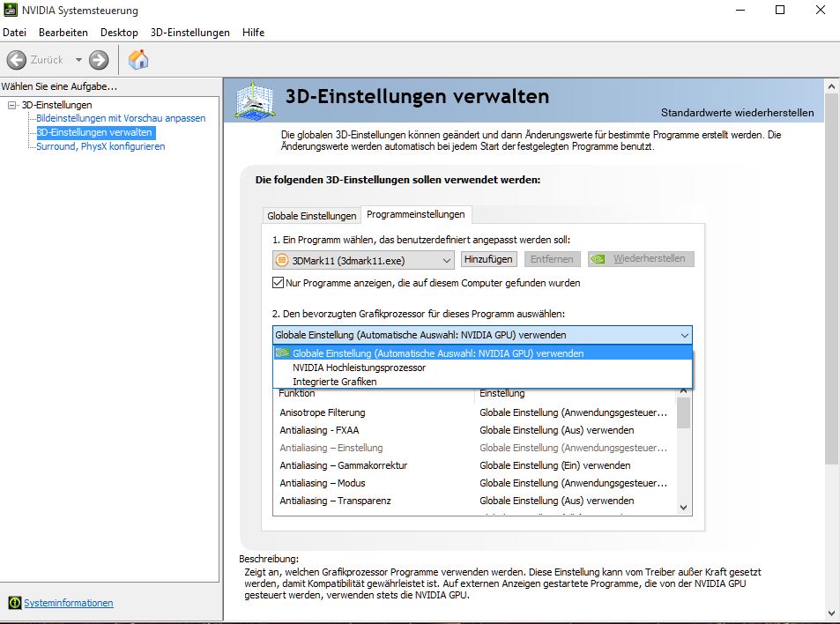Select the Programmeinstellungen tab

(x=416, y=214)
